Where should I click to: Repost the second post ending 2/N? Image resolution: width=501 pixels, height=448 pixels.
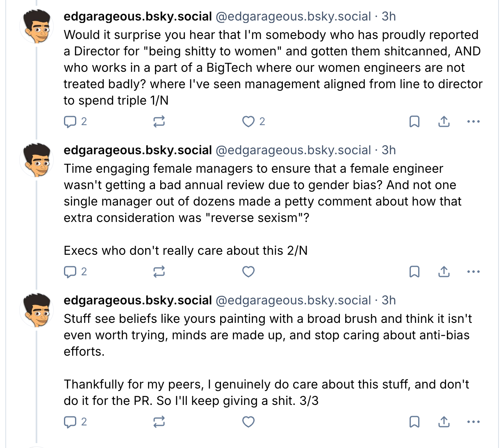[x=159, y=272]
